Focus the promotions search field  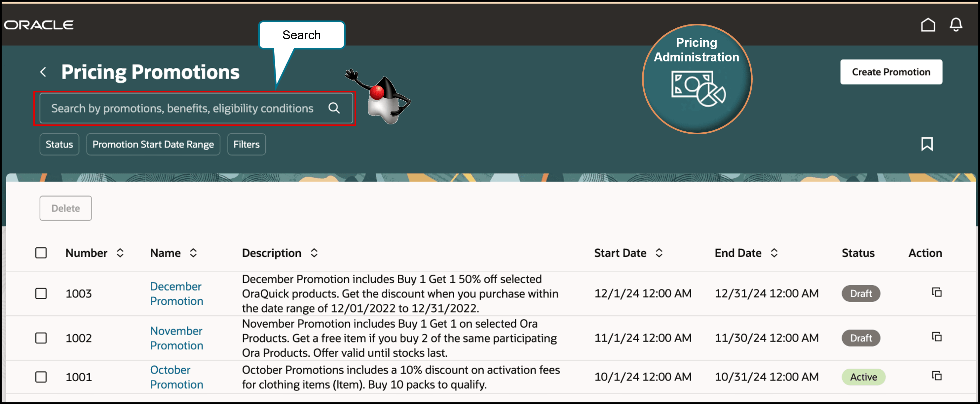click(183, 108)
